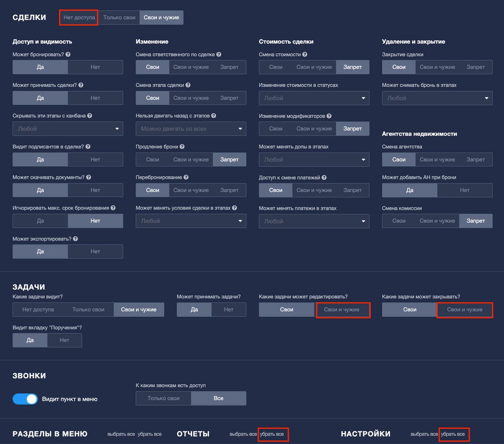Set 'Может принимать сделки?' to Нет

[x=95, y=98]
